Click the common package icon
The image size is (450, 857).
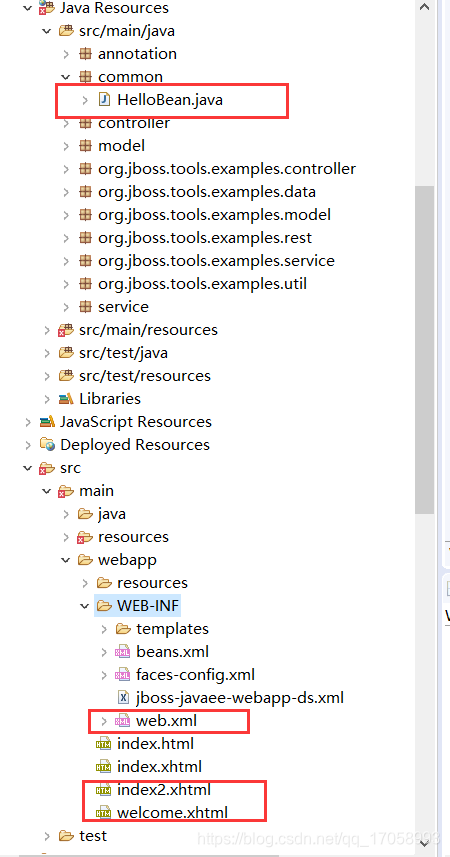tap(85, 77)
